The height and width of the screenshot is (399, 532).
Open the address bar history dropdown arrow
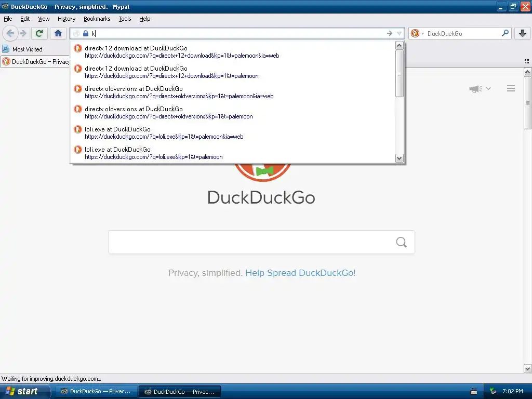click(400, 33)
